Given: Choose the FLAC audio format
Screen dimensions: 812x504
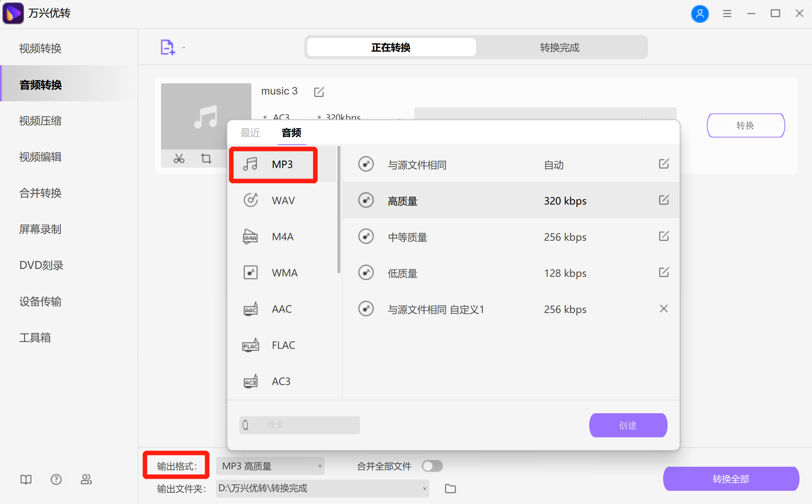Looking at the screenshot, I should (283, 345).
